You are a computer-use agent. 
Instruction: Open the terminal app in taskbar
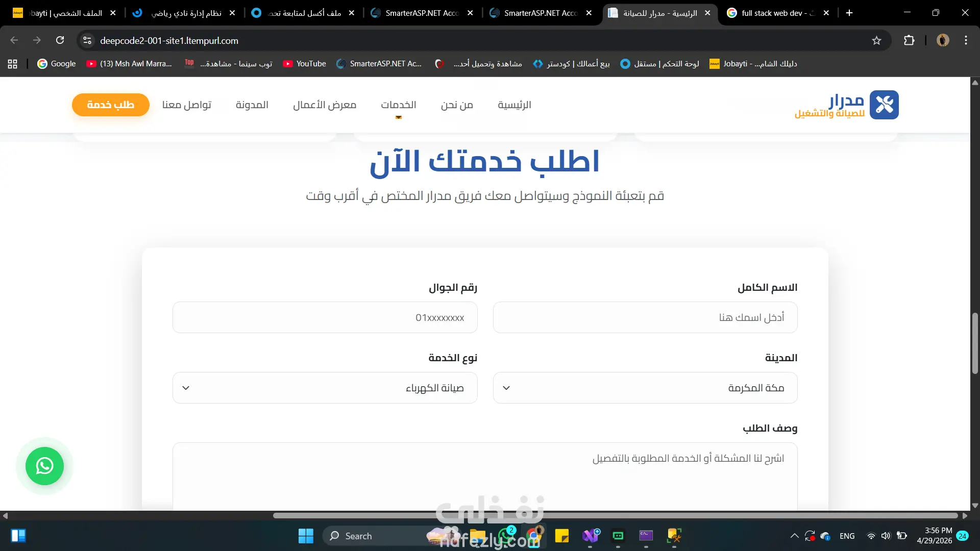(x=646, y=536)
